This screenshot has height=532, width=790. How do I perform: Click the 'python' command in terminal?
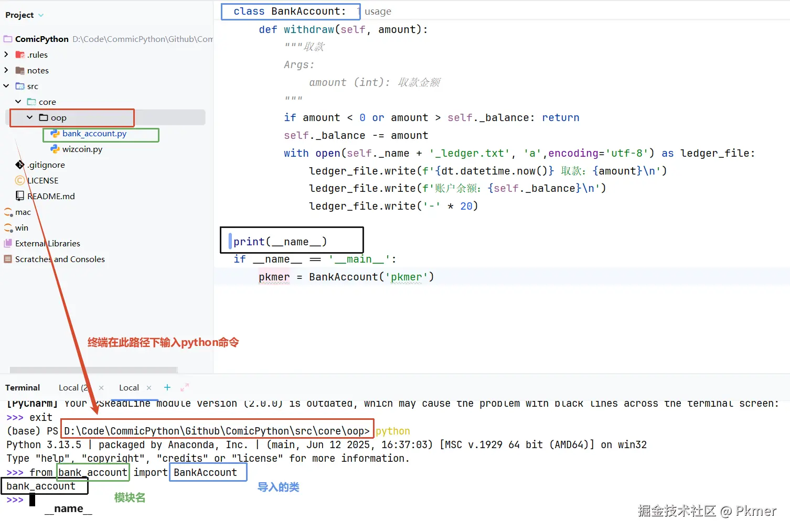(393, 431)
